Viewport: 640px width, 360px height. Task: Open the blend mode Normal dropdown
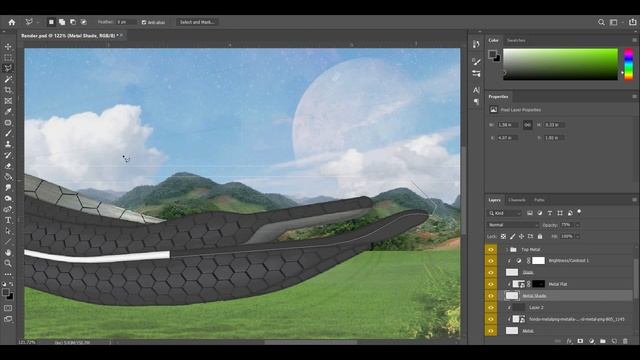(513, 225)
